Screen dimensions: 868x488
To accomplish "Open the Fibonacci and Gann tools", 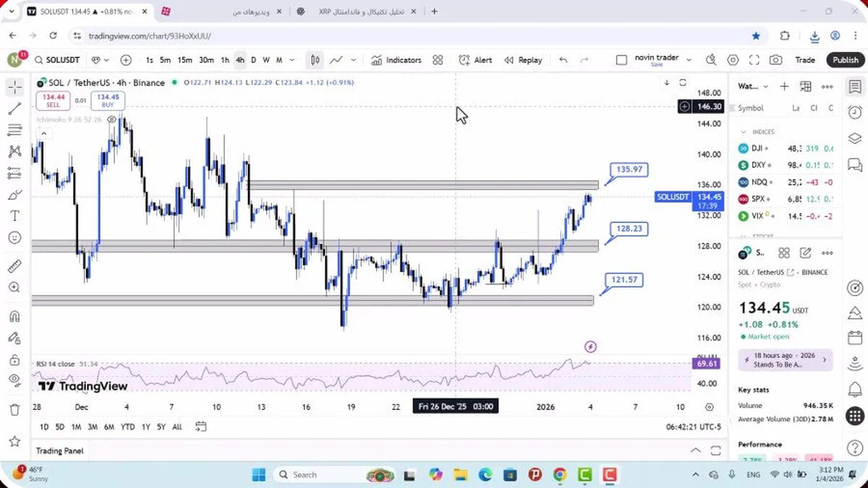I will coord(14,130).
